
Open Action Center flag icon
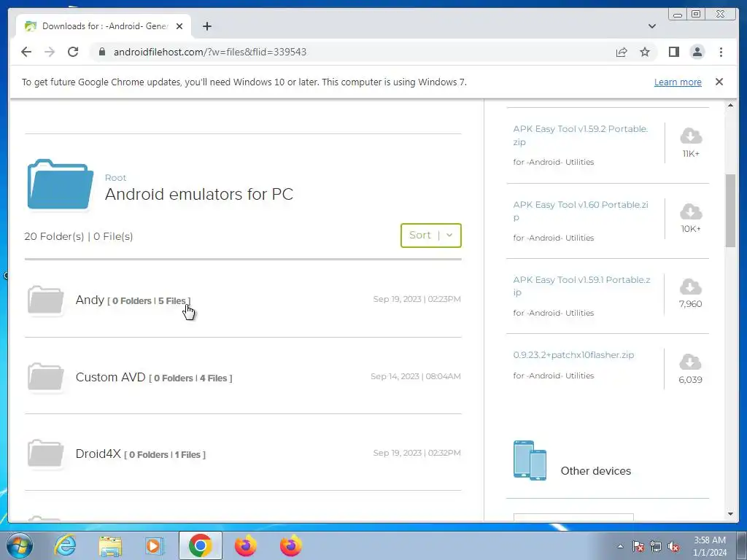click(638, 546)
